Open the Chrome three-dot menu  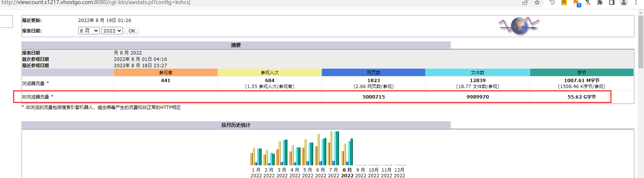[636, 3]
